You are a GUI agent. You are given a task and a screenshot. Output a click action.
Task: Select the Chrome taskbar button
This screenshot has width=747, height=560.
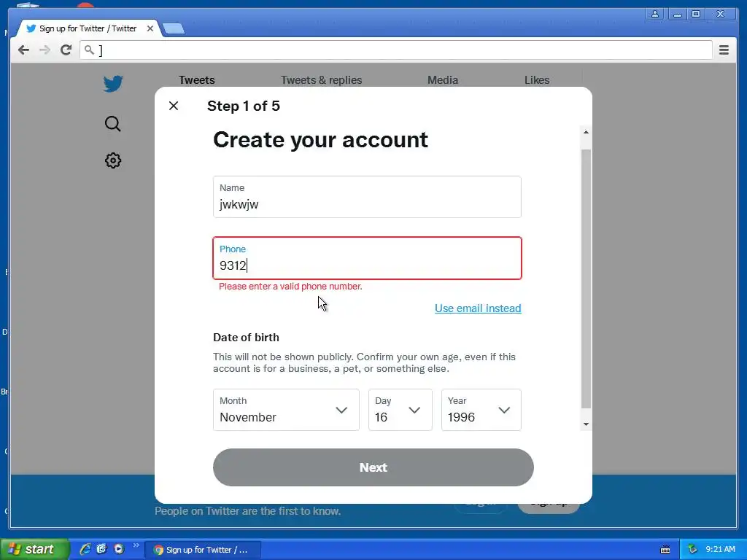click(x=203, y=550)
